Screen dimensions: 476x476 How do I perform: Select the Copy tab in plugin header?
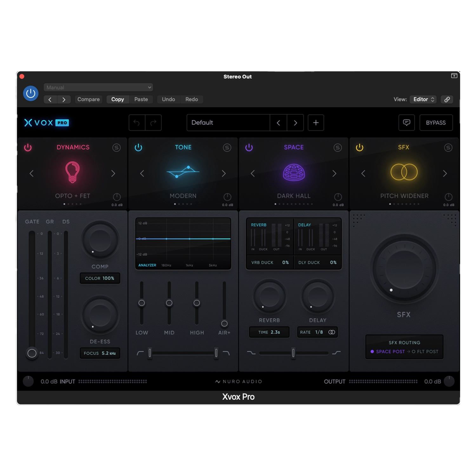[117, 99]
